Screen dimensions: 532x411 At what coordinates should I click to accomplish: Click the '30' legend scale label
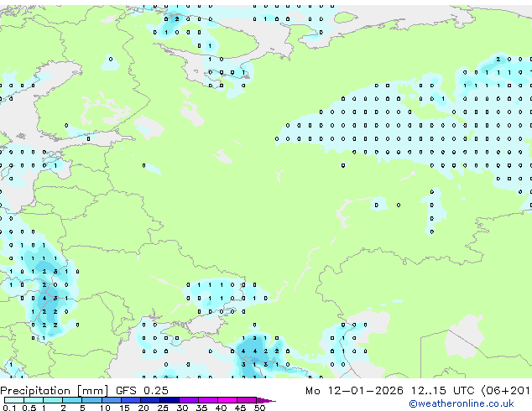182,408
